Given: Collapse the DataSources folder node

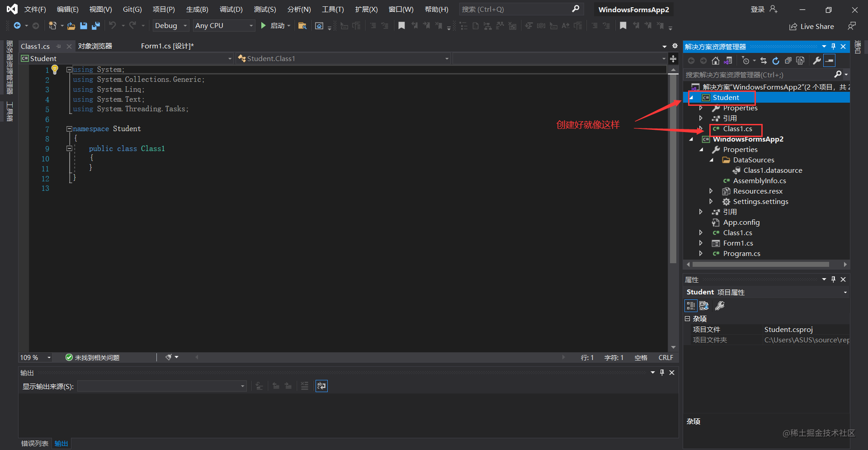Looking at the screenshot, I should (x=711, y=160).
